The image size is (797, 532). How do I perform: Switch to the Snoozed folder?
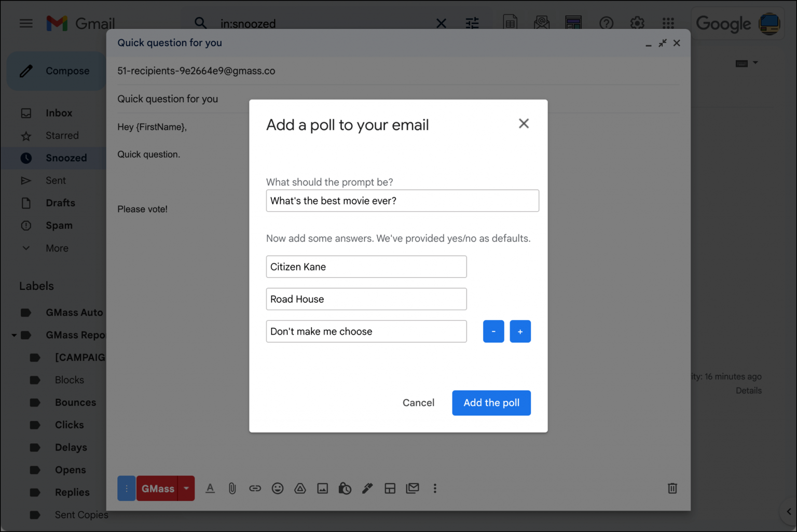pos(66,158)
